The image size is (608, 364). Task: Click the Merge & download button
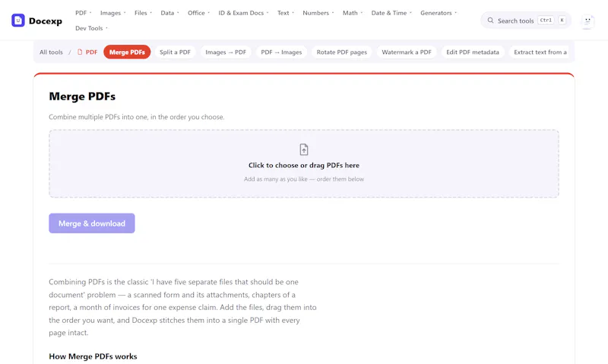pos(92,223)
